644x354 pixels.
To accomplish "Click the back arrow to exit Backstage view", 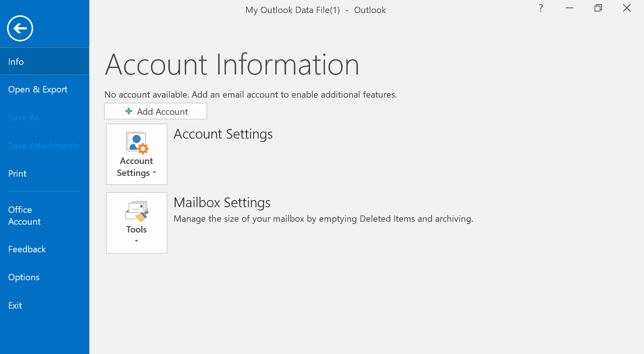I will [20, 28].
